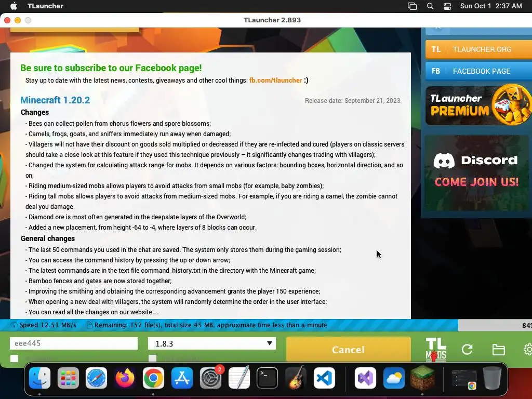Open the Apple menu
Screen dimensions: 532x399
pos(14,6)
